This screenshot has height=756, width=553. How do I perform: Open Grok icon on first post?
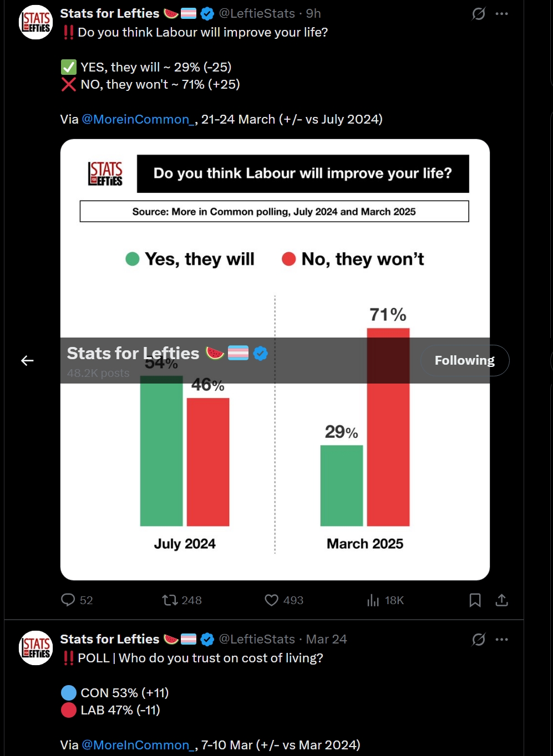coord(478,14)
